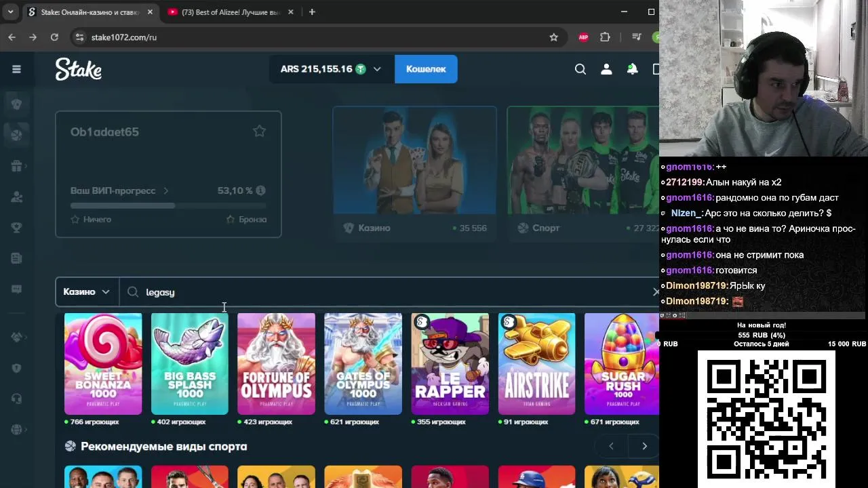Open the ABP adblock extension
Image resolution: width=868 pixels, height=488 pixels.
coord(583,37)
